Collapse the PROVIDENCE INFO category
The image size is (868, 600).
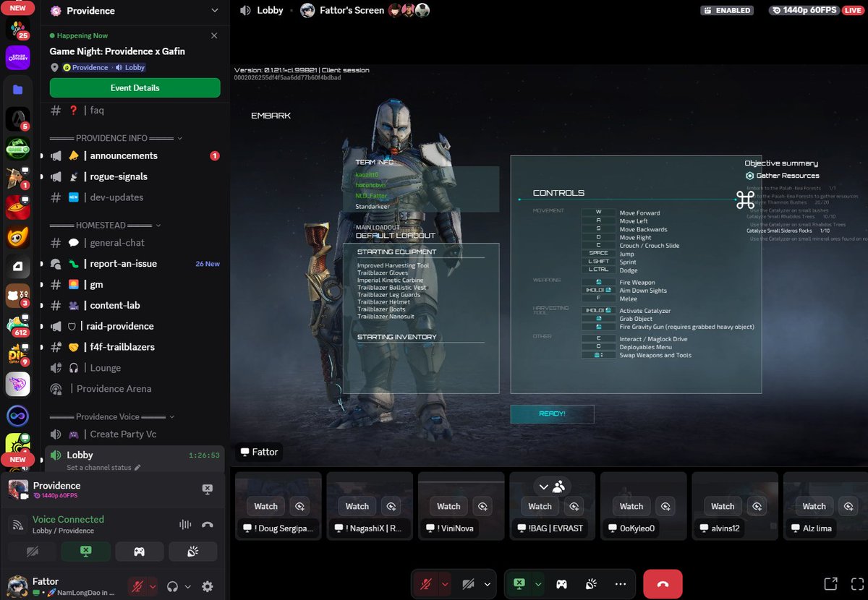tap(116, 138)
